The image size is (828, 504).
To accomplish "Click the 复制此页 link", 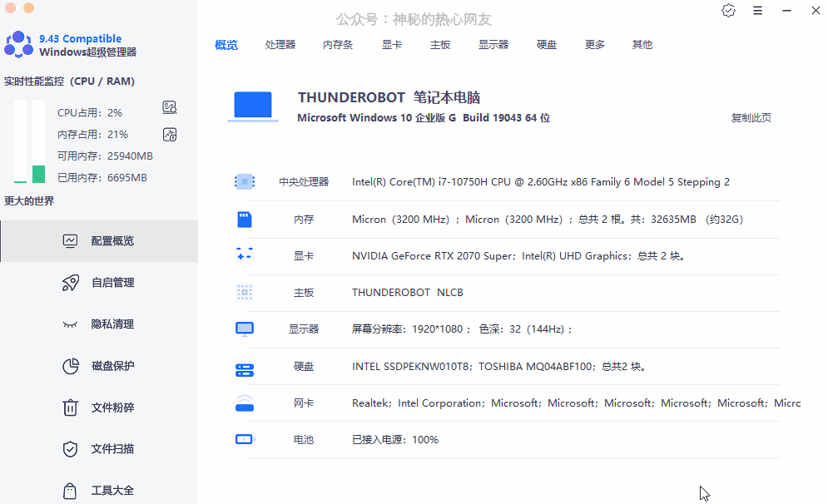I will tap(751, 118).
